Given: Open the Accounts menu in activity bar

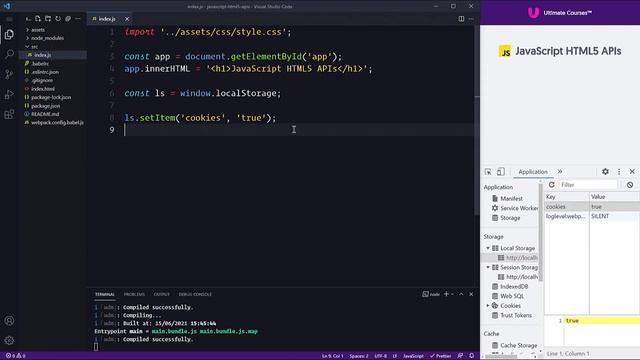Looking at the screenshot, I should point(9,321).
